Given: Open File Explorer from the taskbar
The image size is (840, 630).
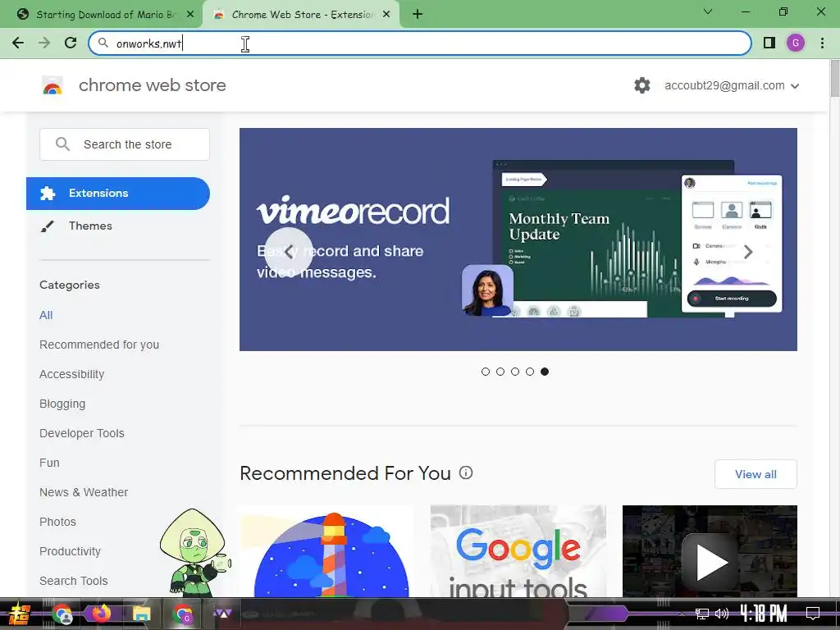Looking at the screenshot, I should pos(142,614).
